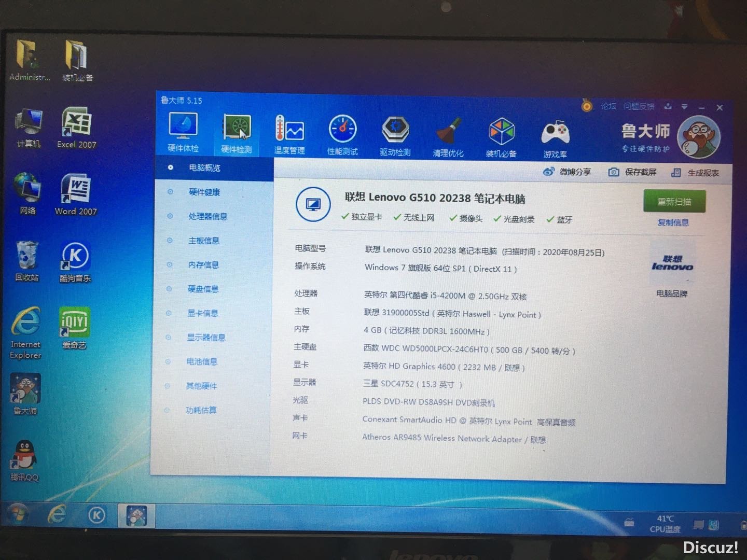Click the hard disk text WDC WD5000LPCX
This screenshot has width=747, height=560.
469,350
